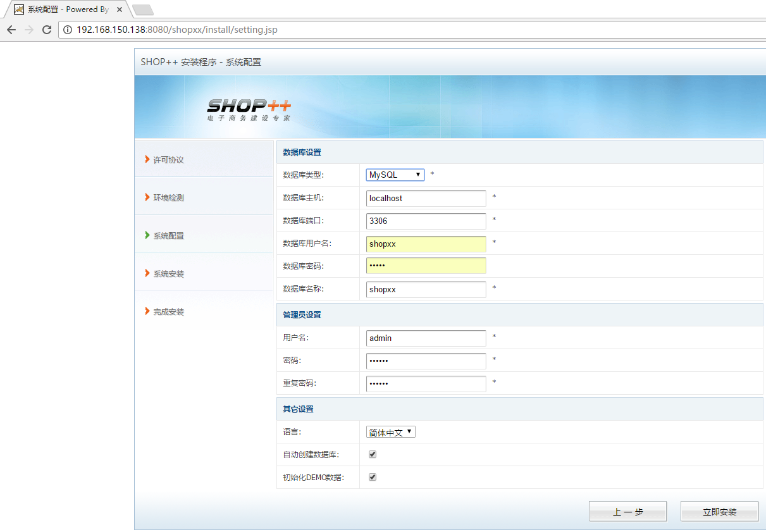
Task: Click the 数据库主机 localhost field
Action: [x=426, y=198]
